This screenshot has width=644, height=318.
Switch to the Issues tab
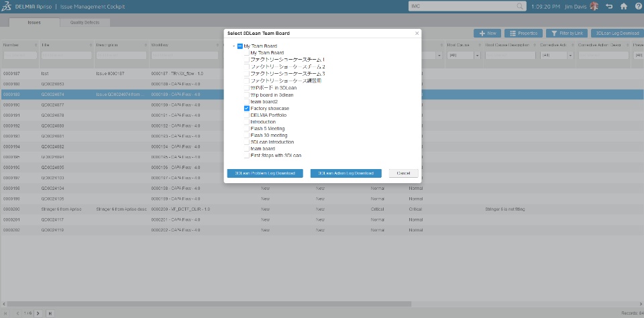click(x=34, y=23)
